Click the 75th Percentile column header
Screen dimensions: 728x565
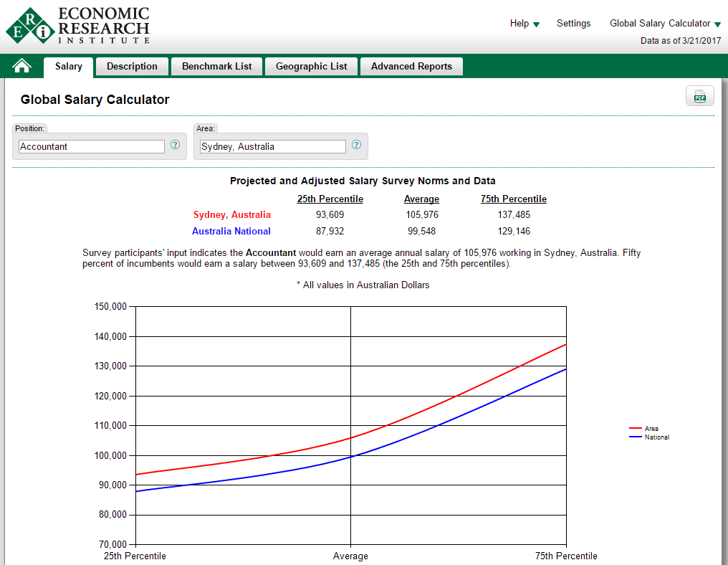click(x=514, y=199)
